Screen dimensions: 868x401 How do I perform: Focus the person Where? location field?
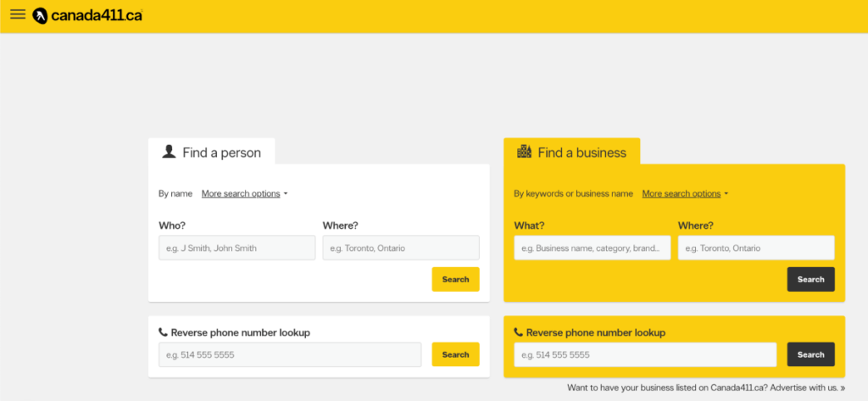click(401, 248)
